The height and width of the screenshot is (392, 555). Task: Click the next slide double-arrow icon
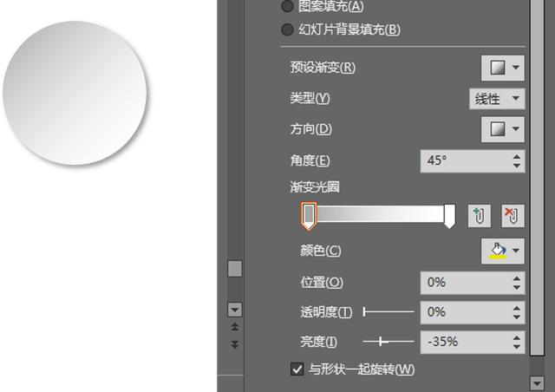pos(233,344)
